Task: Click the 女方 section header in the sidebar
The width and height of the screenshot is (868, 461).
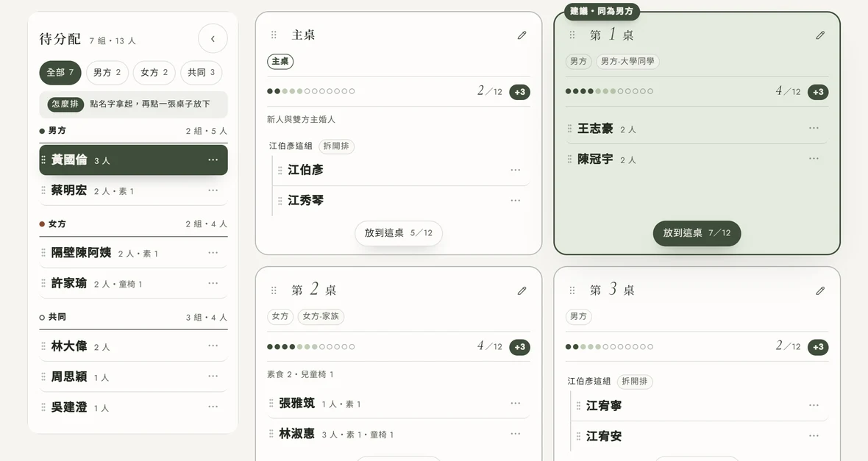Action: coord(133,224)
